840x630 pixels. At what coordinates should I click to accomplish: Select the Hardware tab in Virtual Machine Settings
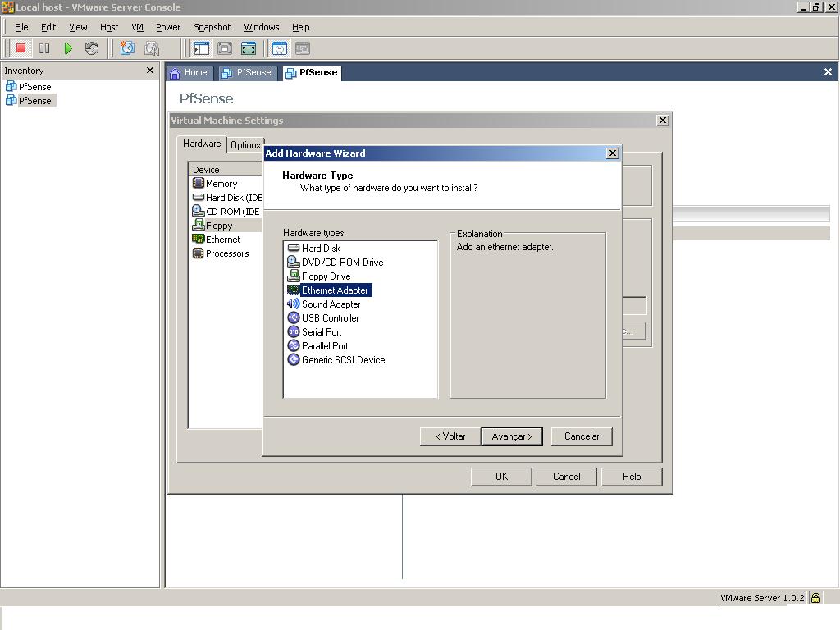(x=202, y=144)
